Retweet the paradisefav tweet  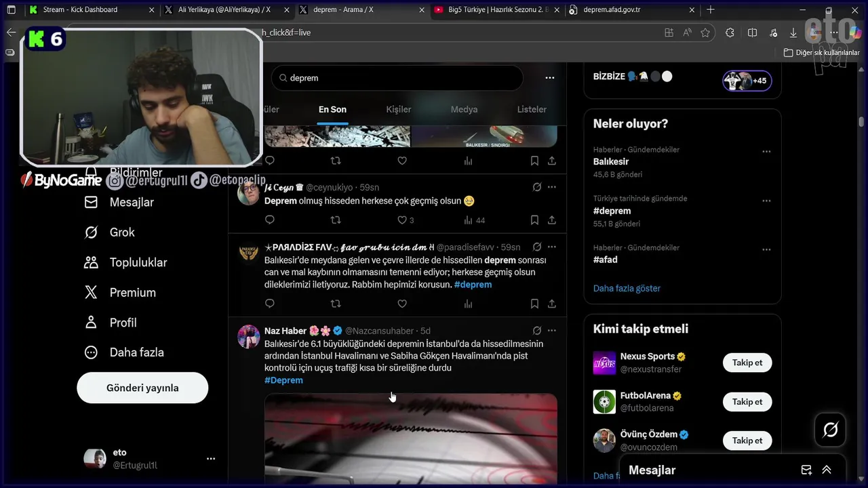click(x=335, y=304)
